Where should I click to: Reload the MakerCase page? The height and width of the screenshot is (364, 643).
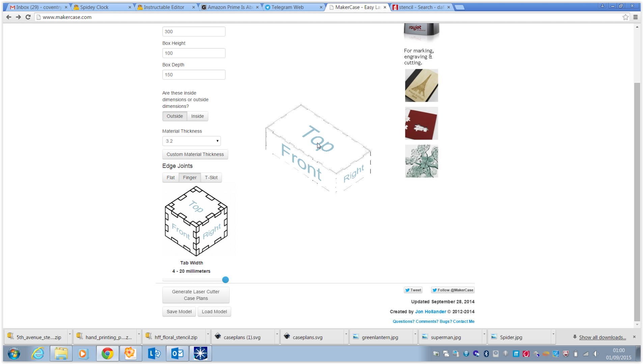coord(28,17)
